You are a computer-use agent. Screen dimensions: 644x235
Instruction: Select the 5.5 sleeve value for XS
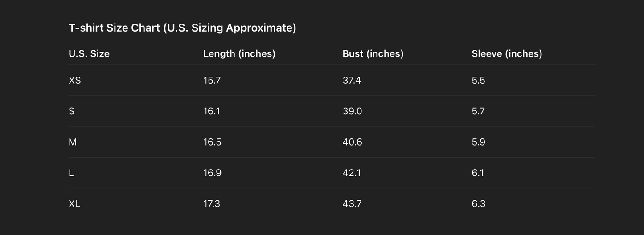(x=478, y=81)
